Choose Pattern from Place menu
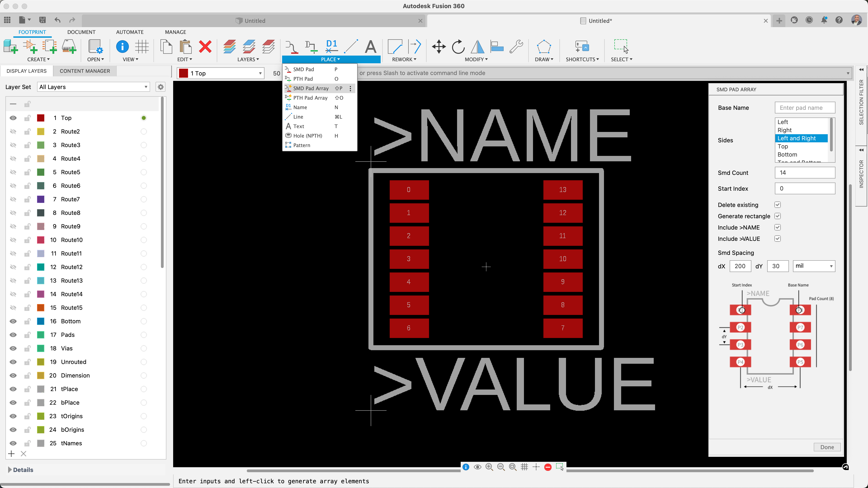868x488 pixels. (319, 145)
